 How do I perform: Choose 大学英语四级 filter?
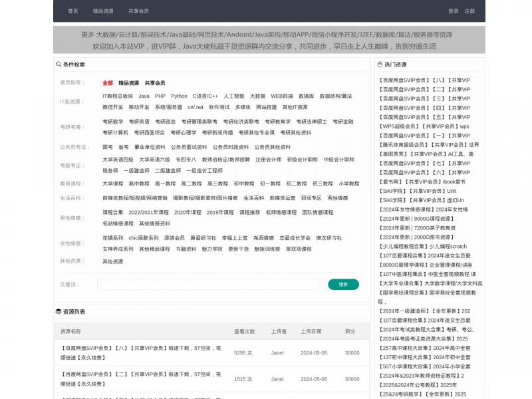[118, 160]
